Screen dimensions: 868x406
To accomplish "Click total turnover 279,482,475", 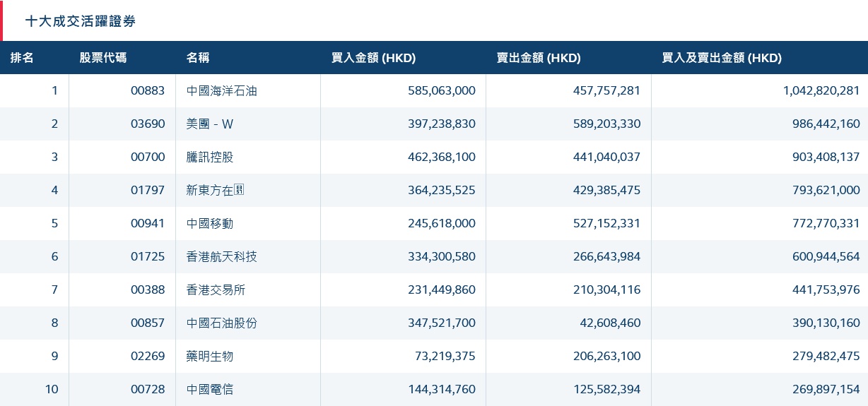I will tap(826, 356).
